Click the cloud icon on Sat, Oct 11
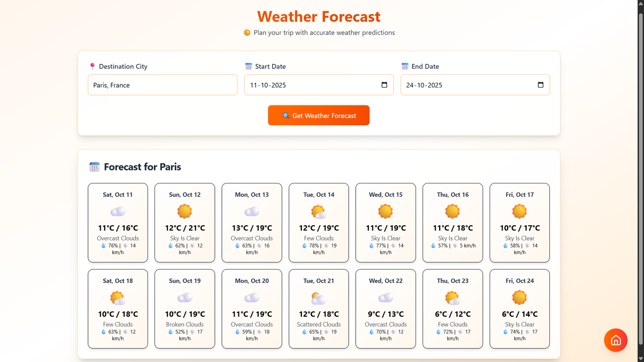Viewport: 644px width, 362px height. (118, 211)
